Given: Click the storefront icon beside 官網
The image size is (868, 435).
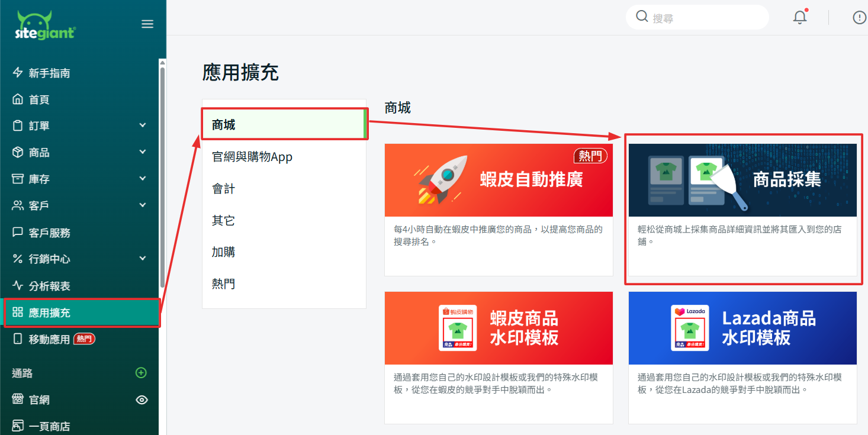Looking at the screenshot, I should (18, 399).
